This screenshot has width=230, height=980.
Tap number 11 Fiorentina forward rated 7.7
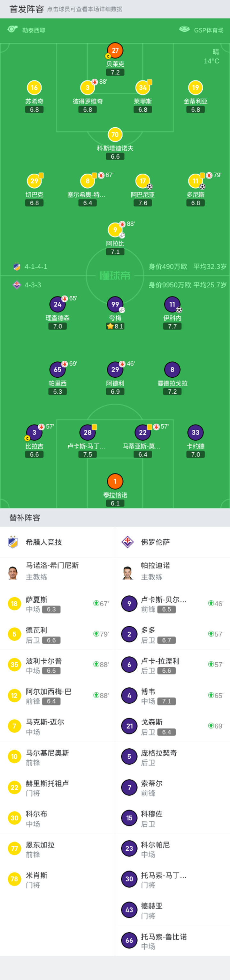click(172, 304)
